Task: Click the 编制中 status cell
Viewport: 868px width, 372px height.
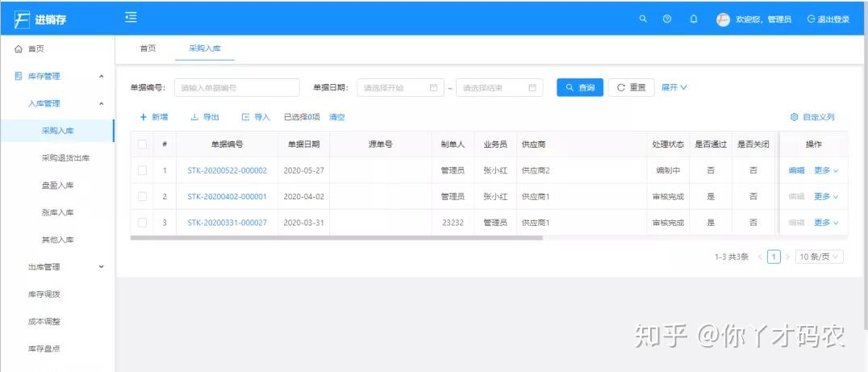Action: coord(668,170)
